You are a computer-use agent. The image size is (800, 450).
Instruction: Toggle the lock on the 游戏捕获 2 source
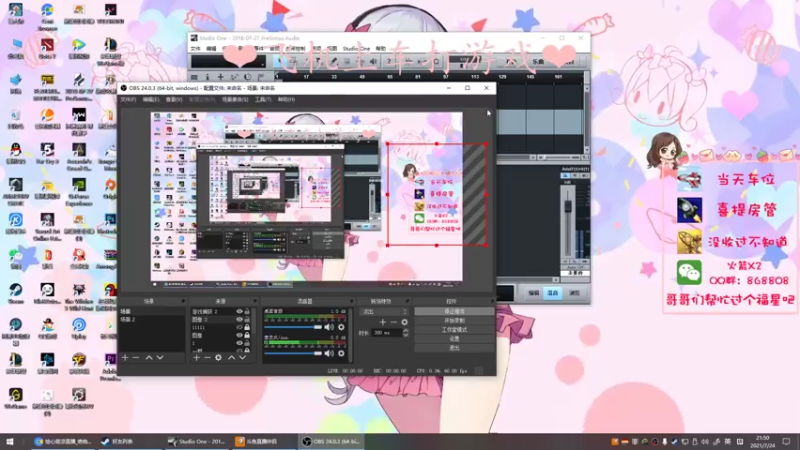(x=247, y=311)
